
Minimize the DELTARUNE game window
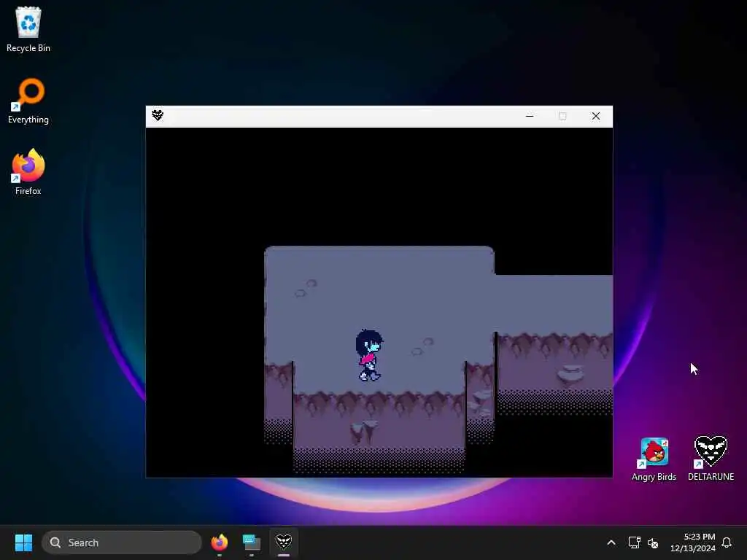[x=530, y=116]
